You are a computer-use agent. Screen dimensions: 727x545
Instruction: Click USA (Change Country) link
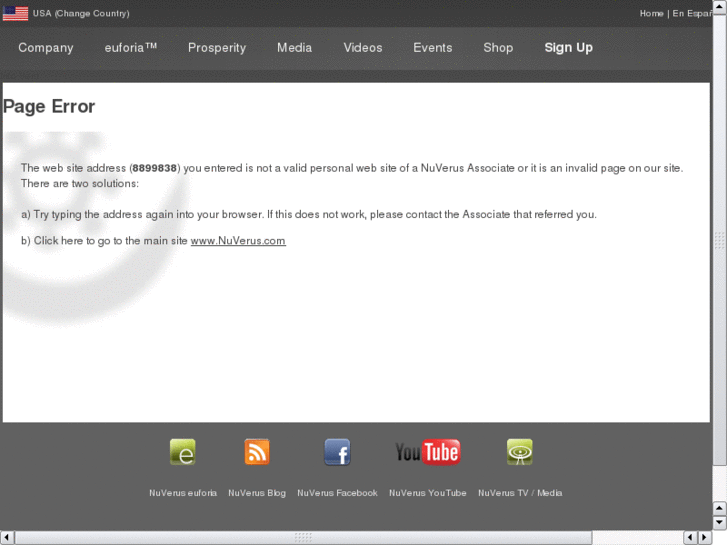81,13
